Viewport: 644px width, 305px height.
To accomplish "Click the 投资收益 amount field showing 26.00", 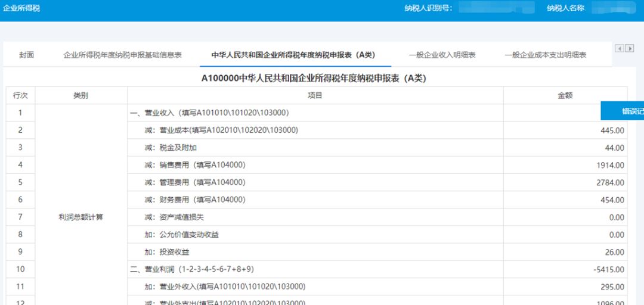I will [x=565, y=252].
